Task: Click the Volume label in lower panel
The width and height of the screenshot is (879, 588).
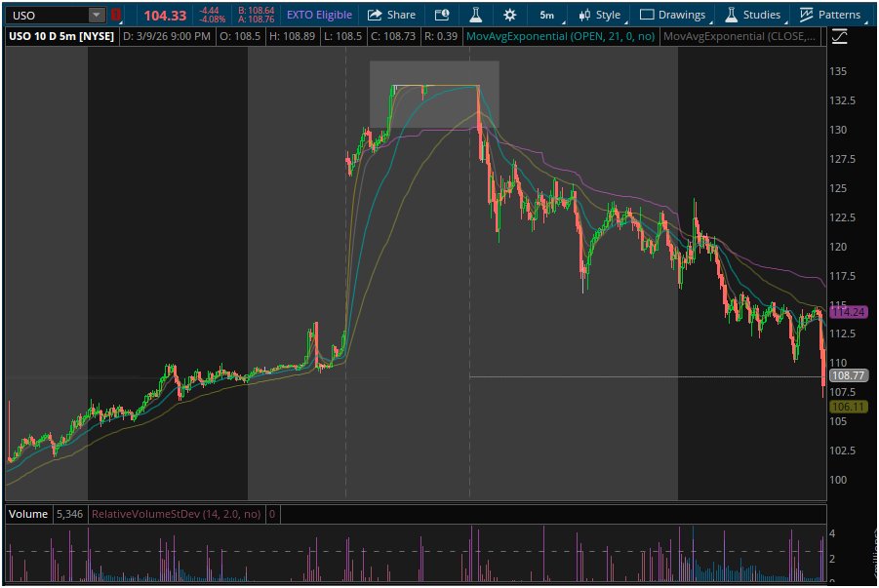Action: [x=28, y=514]
